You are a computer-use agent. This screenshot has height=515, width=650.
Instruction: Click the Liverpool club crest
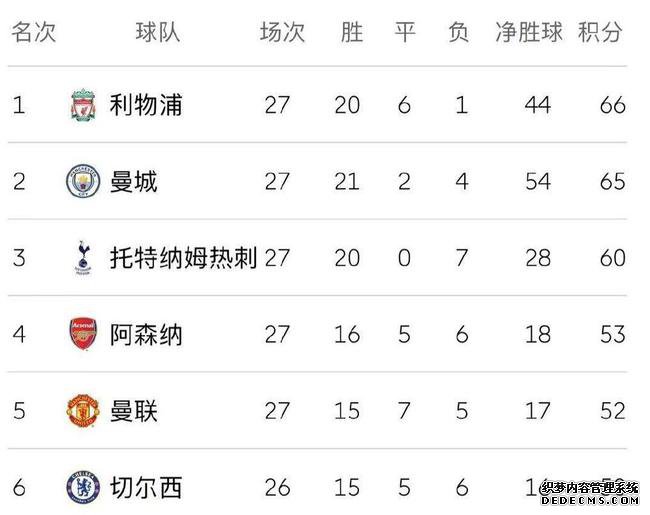83,104
